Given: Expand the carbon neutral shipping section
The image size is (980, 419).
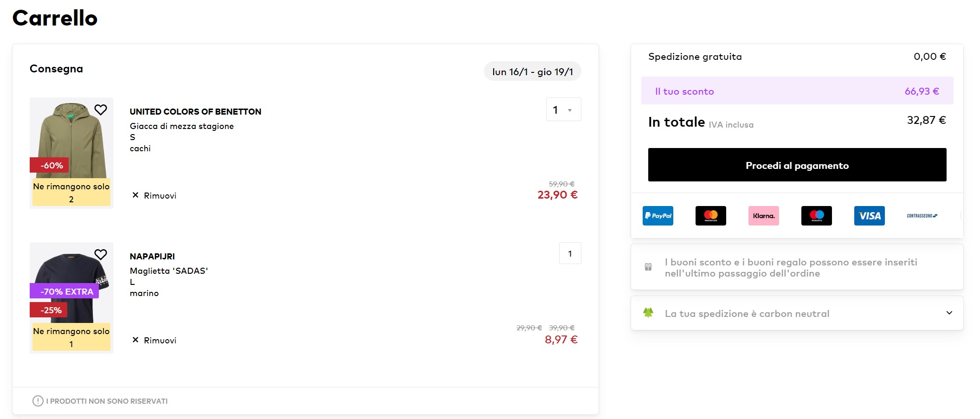Looking at the screenshot, I should click(797, 313).
